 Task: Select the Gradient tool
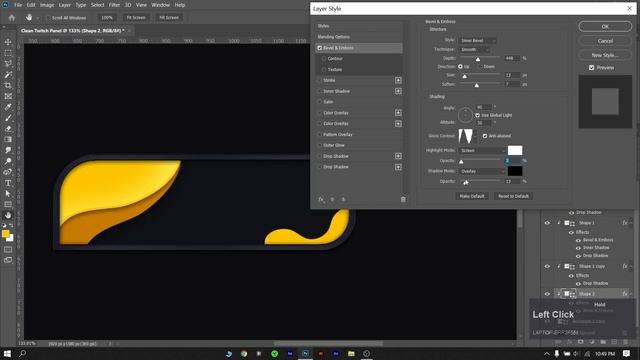[8, 140]
